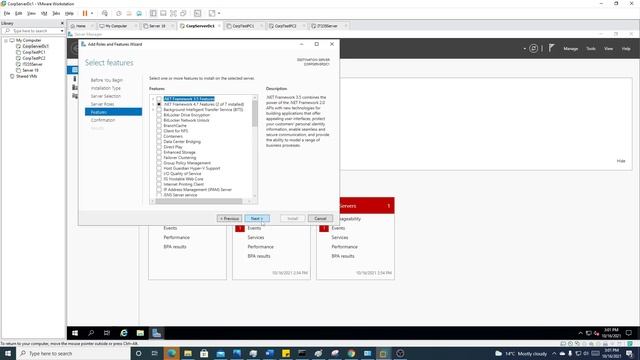Check Group Policy Management checkbox
The height and width of the screenshot is (360, 640).
(159, 163)
